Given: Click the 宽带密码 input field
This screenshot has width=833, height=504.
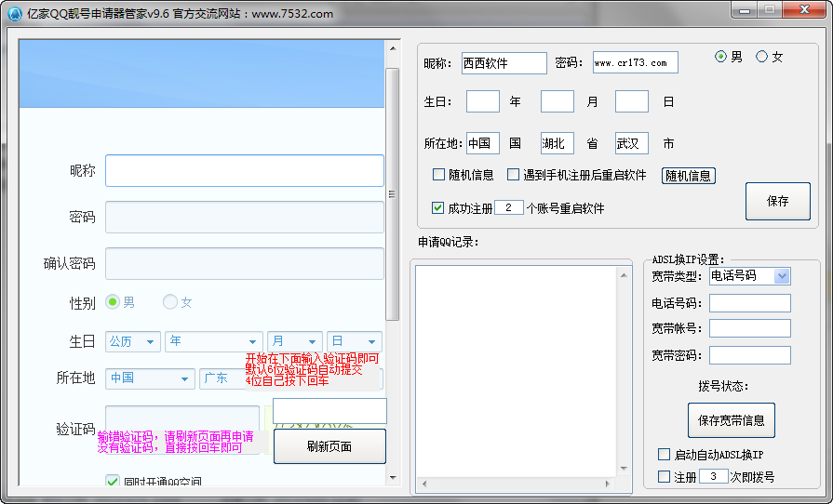Looking at the screenshot, I should click(750, 355).
